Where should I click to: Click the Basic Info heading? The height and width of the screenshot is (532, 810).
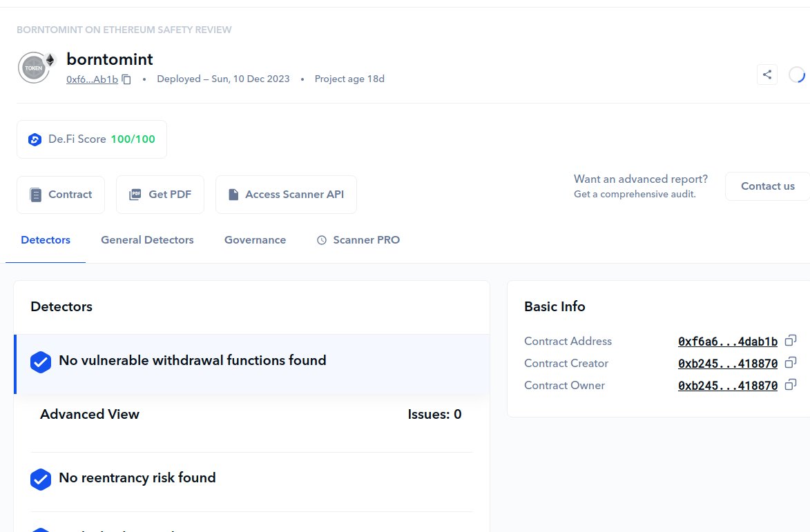[x=555, y=306]
